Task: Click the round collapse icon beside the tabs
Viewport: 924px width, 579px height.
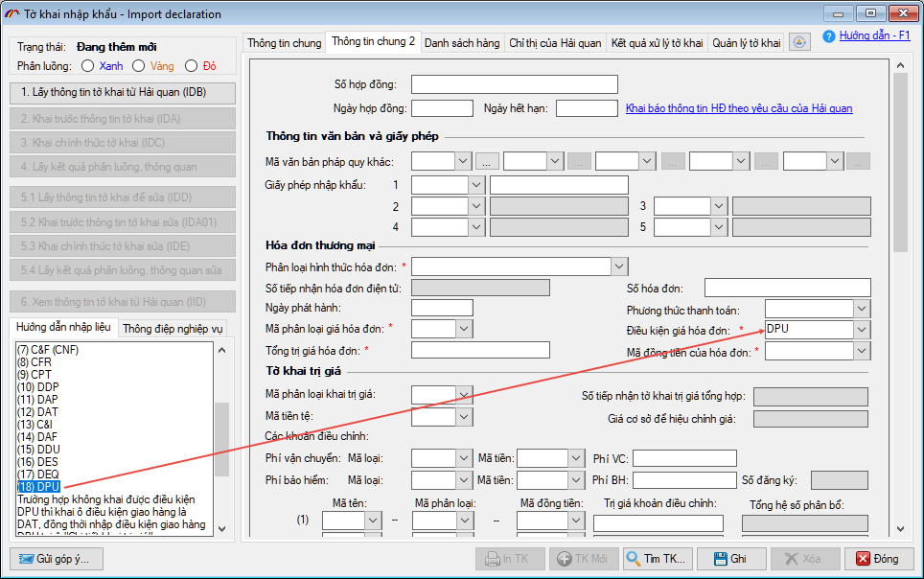Action: click(799, 42)
